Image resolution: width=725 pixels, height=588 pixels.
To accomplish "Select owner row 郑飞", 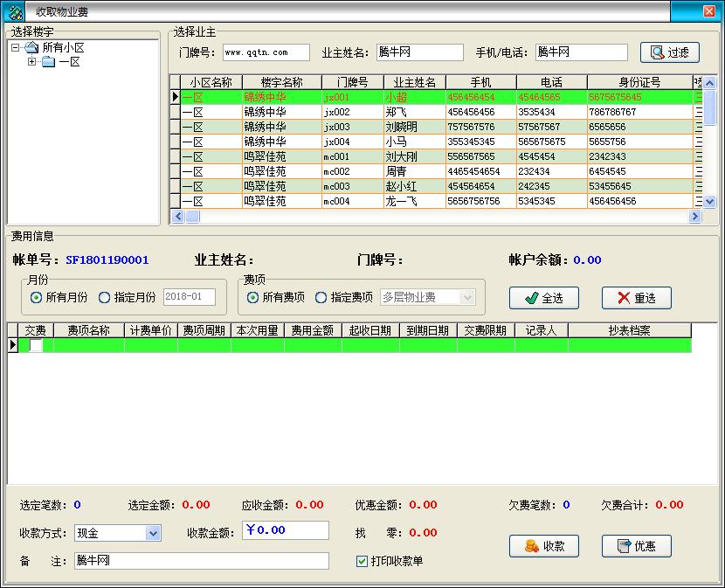I will (x=437, y=112).
